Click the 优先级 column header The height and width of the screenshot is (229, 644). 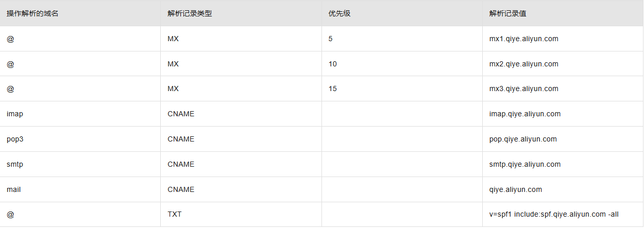coord(339,13)
